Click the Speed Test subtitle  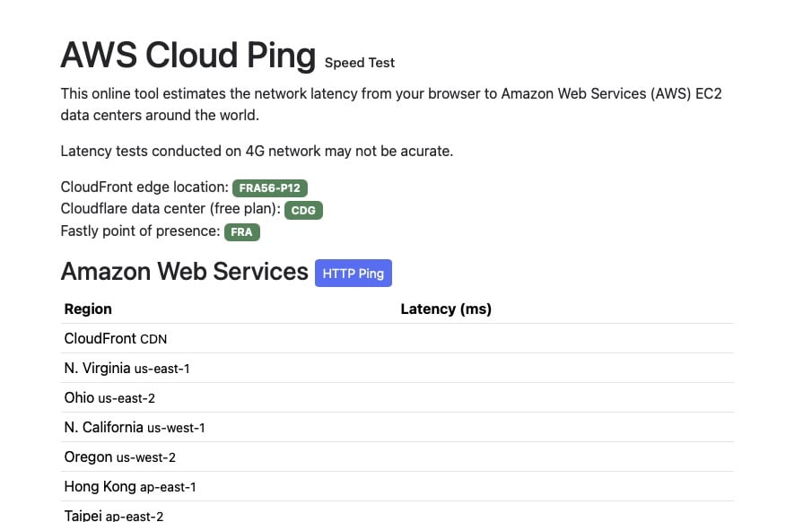click(360, 63)
